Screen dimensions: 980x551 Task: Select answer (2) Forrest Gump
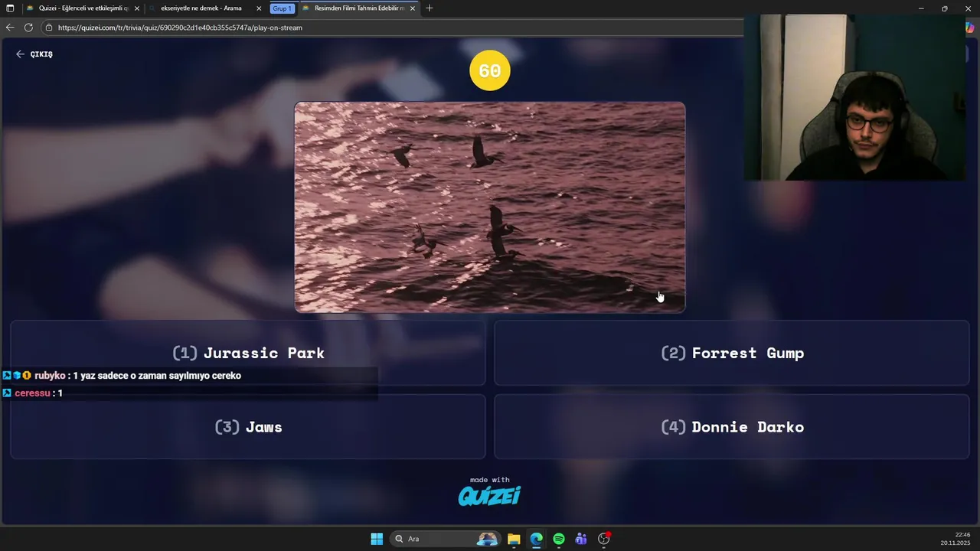click(x=732, y=353)
